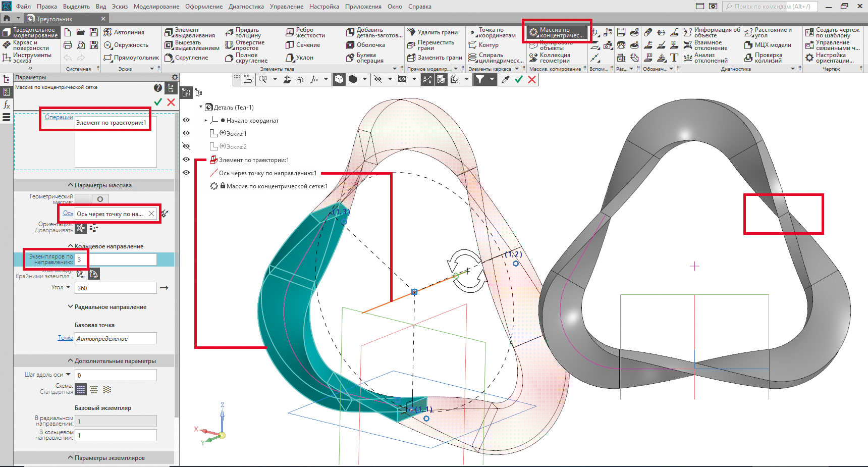Select Вырезать выдавливанием cut tool
Screen dimensions: 868x467
coord(192,45)
